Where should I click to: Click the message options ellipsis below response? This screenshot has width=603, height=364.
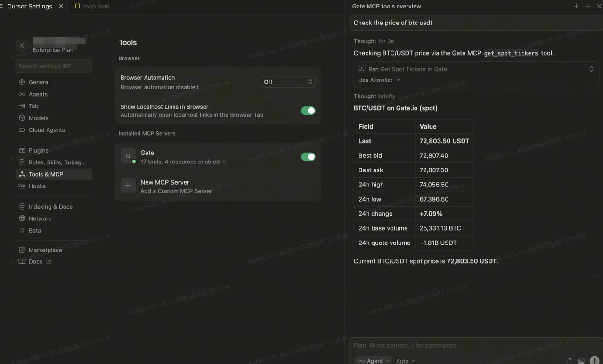pos(595,275)
